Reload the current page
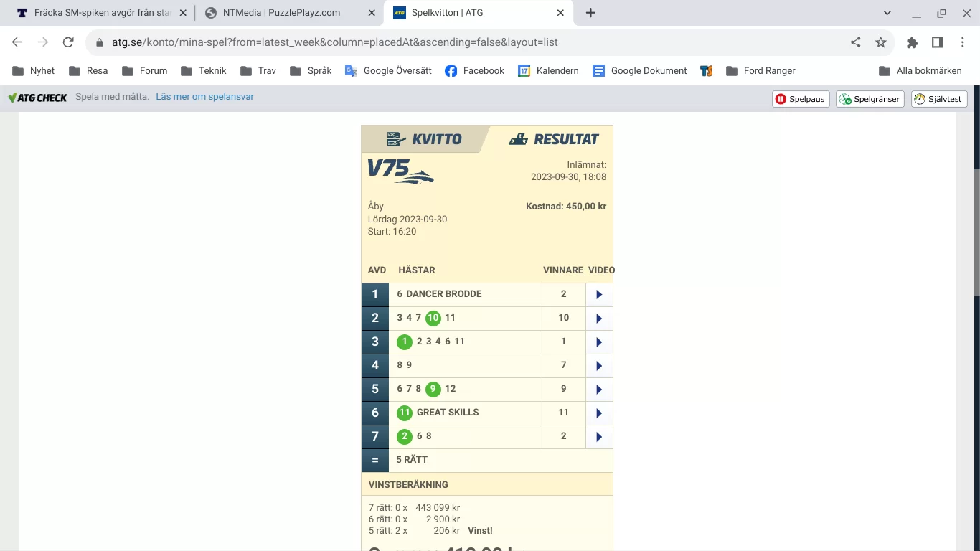 pos(68,42)
